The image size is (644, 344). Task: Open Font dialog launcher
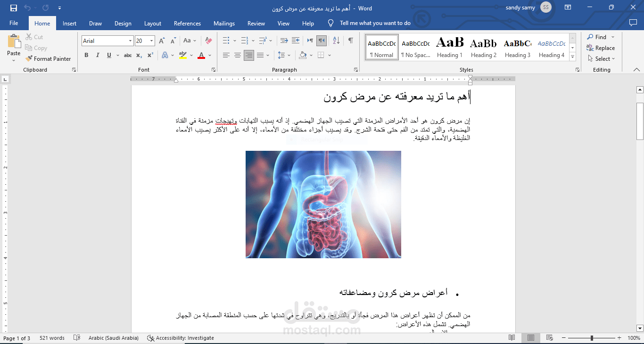(x=214, y=70)
